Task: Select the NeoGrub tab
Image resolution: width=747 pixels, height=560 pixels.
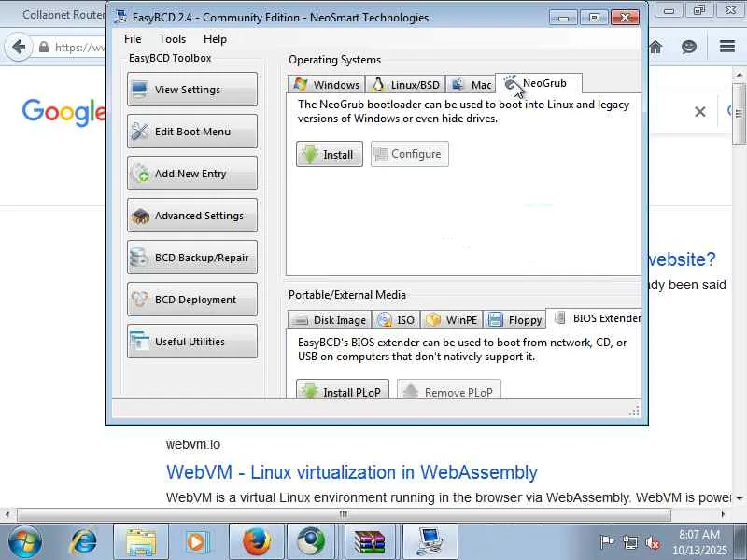Action: [x=539, y=83]
